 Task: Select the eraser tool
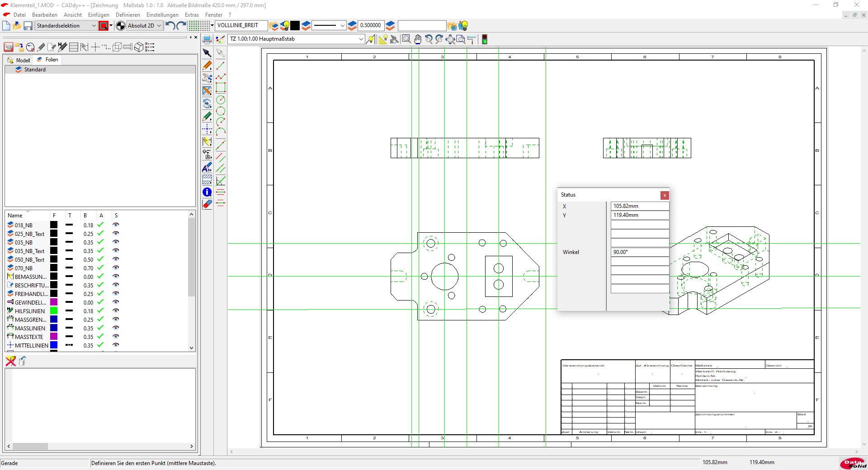coord(207,204)
